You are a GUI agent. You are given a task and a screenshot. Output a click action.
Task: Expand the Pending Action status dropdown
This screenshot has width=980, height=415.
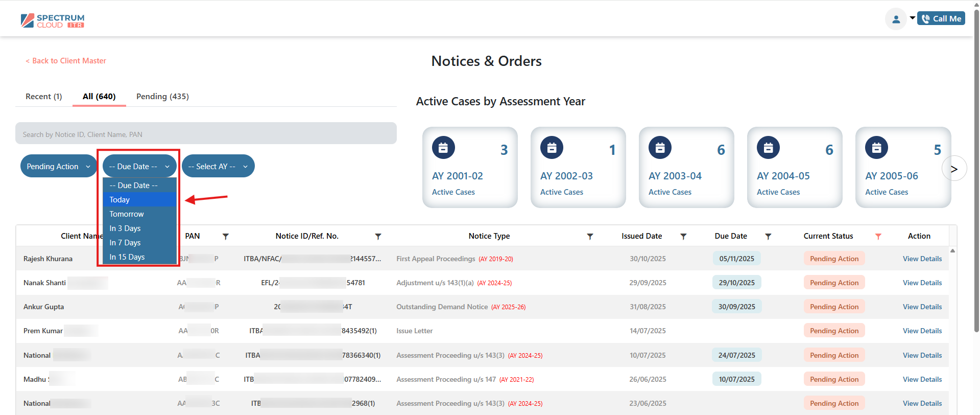[58, 167]
